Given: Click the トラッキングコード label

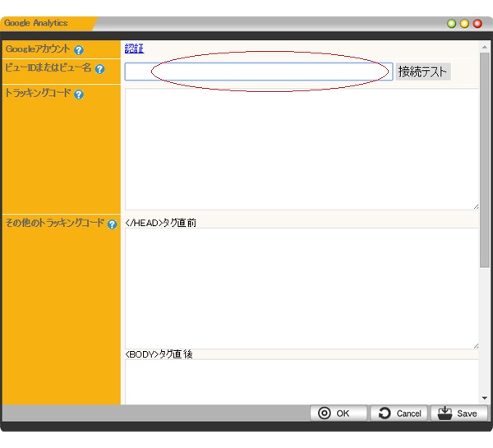Looking at the screenshot, I should coord(38,93).
